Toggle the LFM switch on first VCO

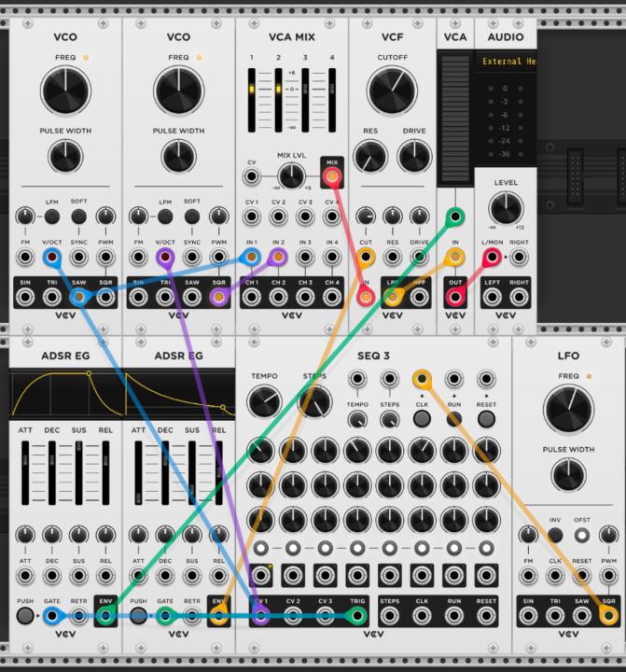(x=52, y=217)
